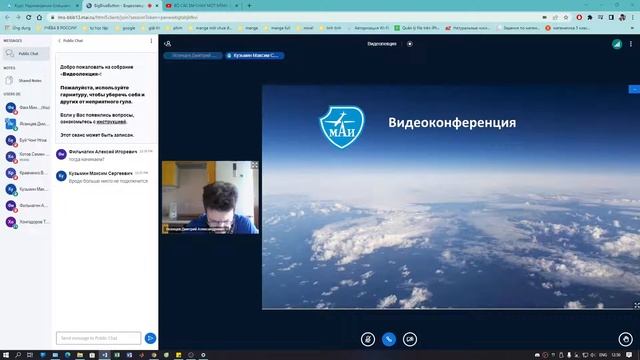Screen dimensions: 640x360
Task: Mute or unmute the microphone
Action: click(368, 339)
